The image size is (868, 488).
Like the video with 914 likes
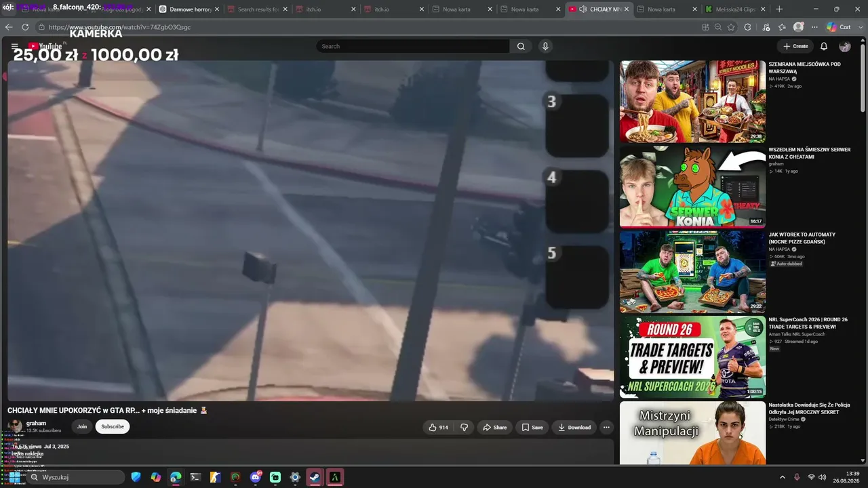click(438, 427)
